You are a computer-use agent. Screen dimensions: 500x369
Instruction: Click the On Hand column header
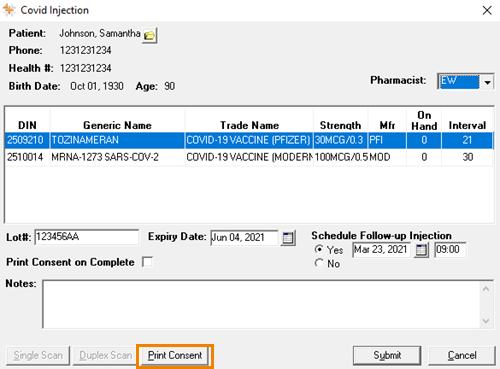click(424, 120)
